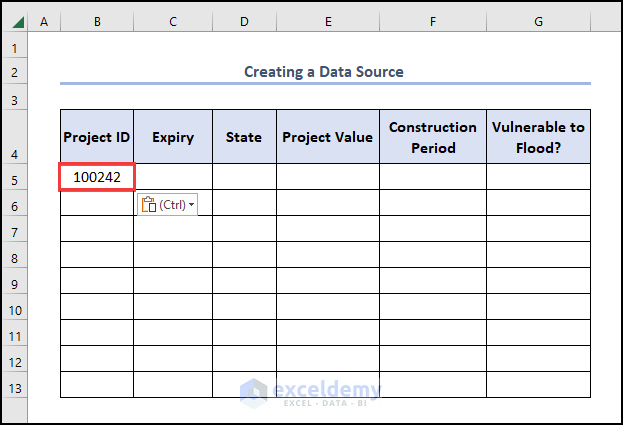Select the Vulnerable to Flood? header cell

click(538, 137)
